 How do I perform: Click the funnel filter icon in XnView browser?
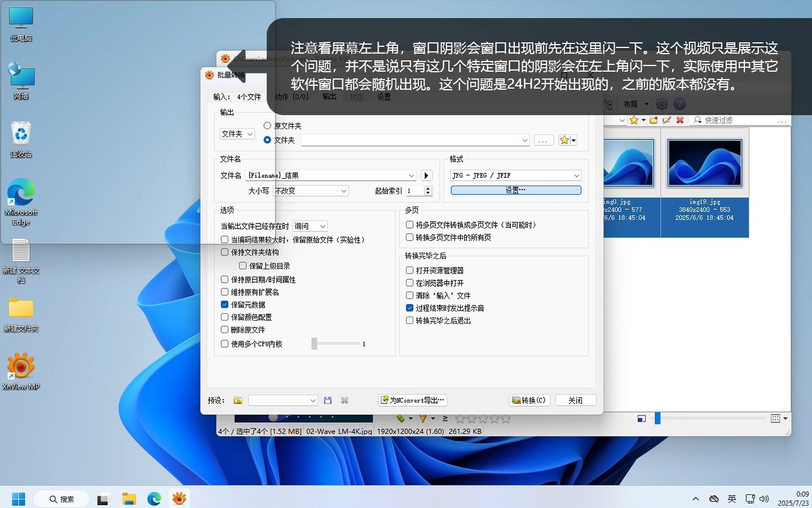pos(422,418)
